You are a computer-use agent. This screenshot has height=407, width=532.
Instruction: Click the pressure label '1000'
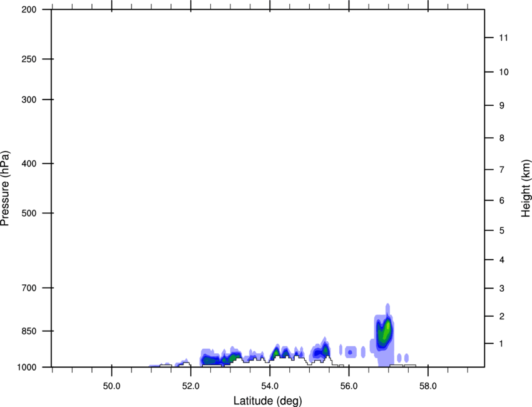coord(26,367)
